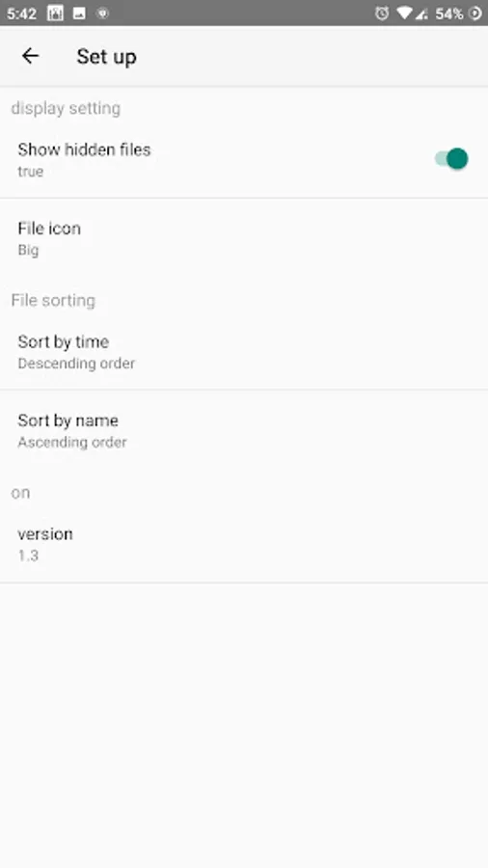
Task: Tap the battery status icon
Action: pos(475,14)
